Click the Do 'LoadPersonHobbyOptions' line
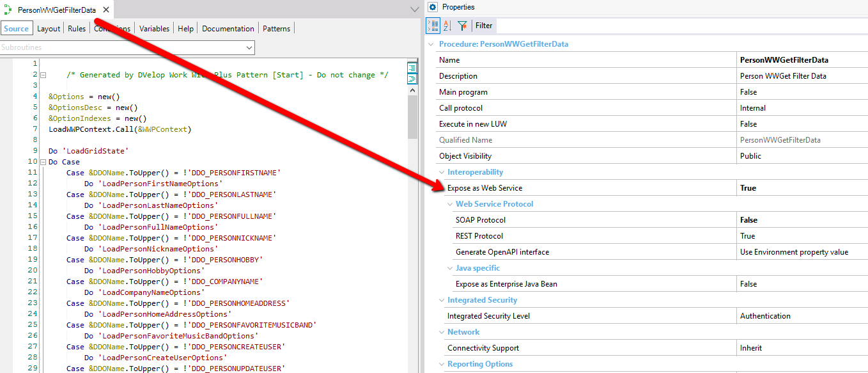 144,271
